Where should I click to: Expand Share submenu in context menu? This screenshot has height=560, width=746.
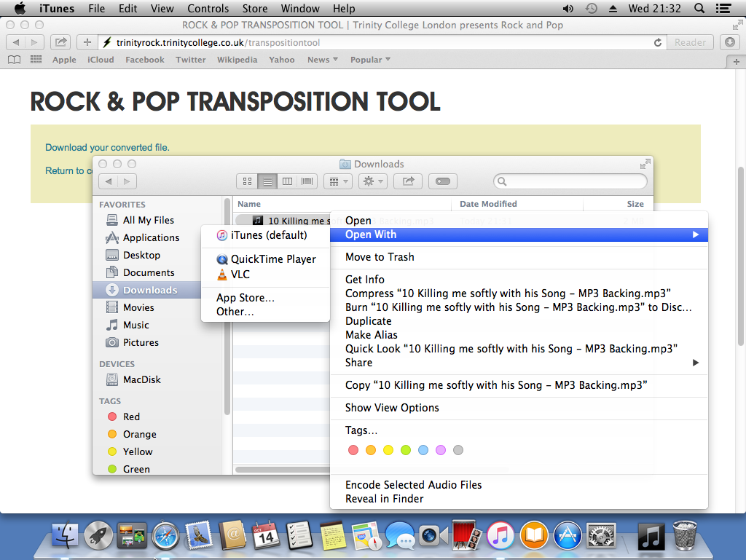point(519,362)
